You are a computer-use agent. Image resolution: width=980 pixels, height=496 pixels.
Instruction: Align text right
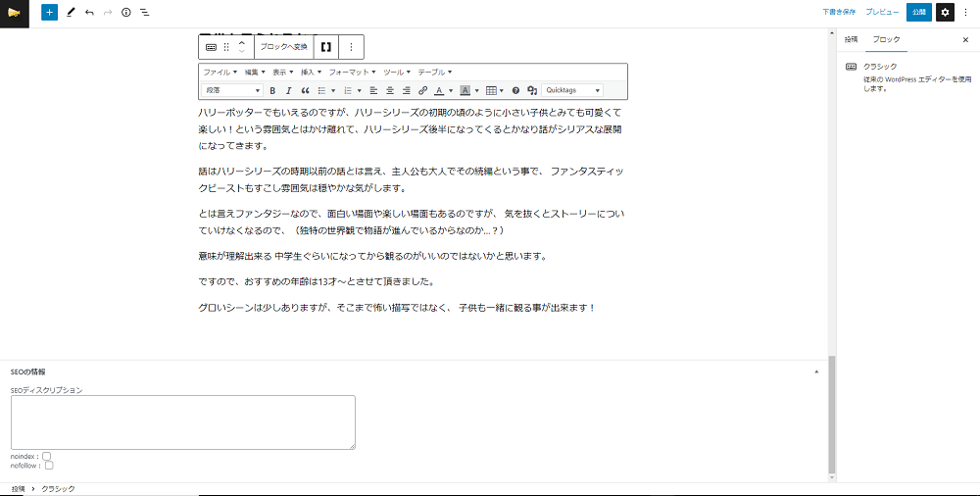click(x=407, y=91)
